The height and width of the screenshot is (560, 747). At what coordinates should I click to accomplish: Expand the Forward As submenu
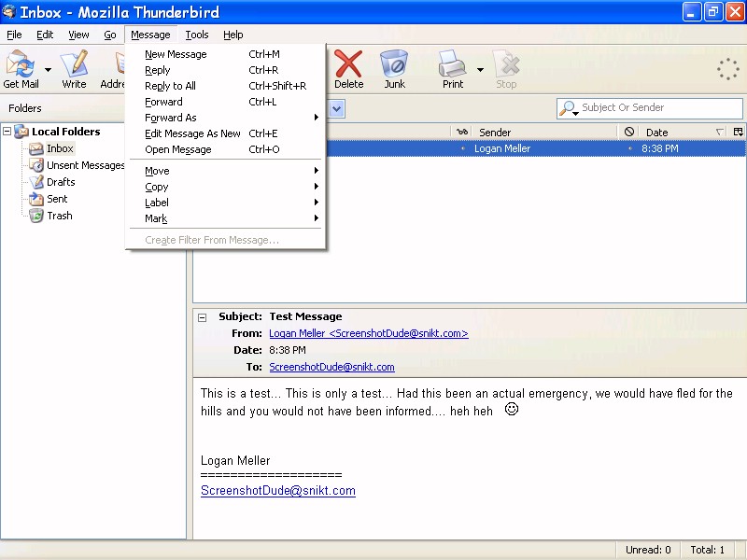point(226,118)
